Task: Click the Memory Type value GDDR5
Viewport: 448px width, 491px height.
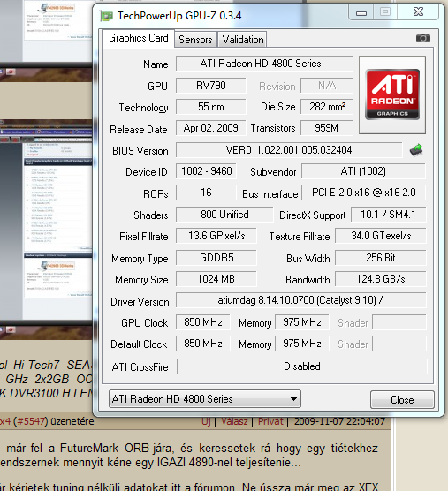Action: pyautogui.click(x=216, y=258)
